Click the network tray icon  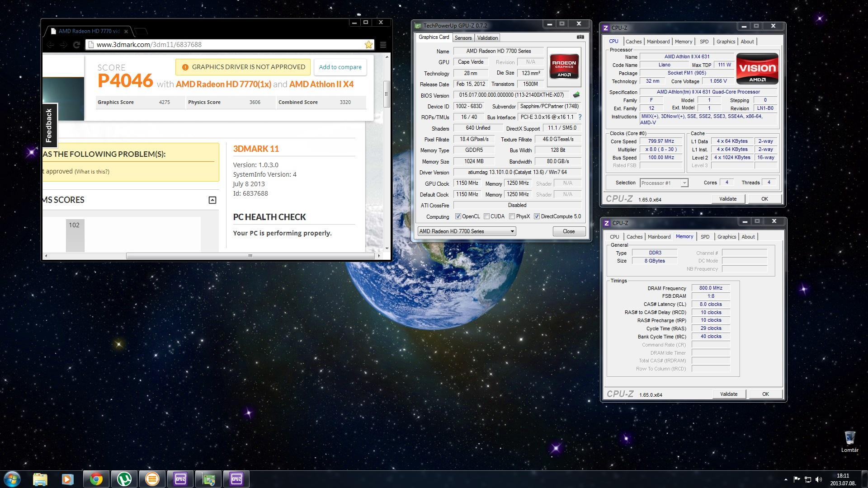[808, 479]
